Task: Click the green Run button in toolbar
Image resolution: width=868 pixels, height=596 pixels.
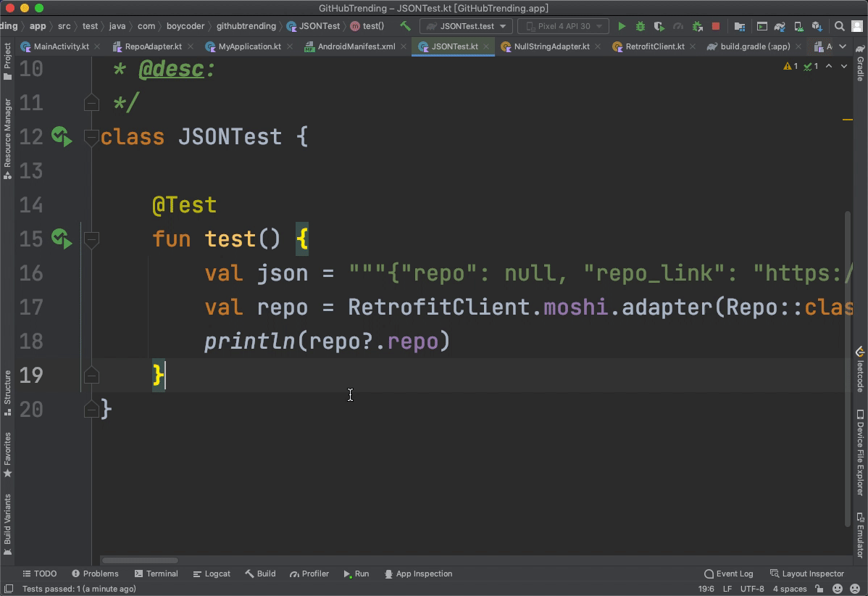Action: (622, 26)
